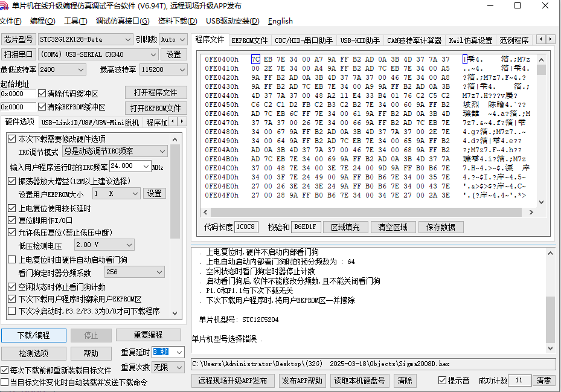Click 检测选项 button
Image resolution: width=561 pixels, height=392 pixels.
34,354
